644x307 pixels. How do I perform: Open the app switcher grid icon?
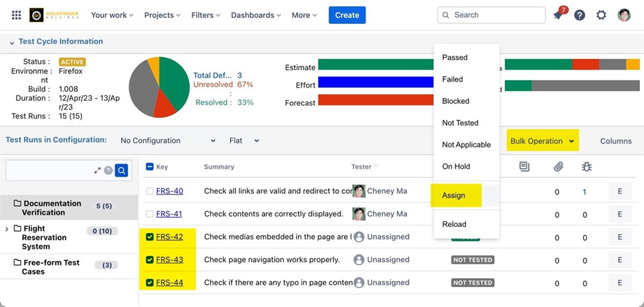click(16, 15)
